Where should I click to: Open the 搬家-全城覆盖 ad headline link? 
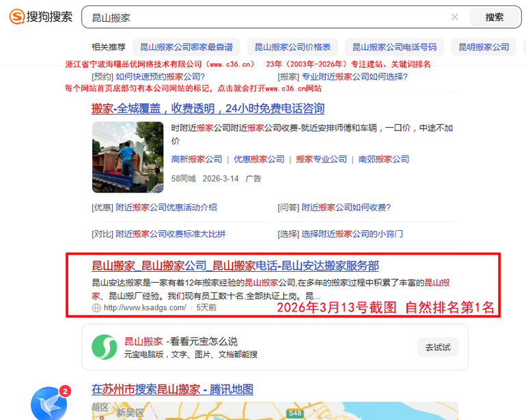(x=208, y=109)
